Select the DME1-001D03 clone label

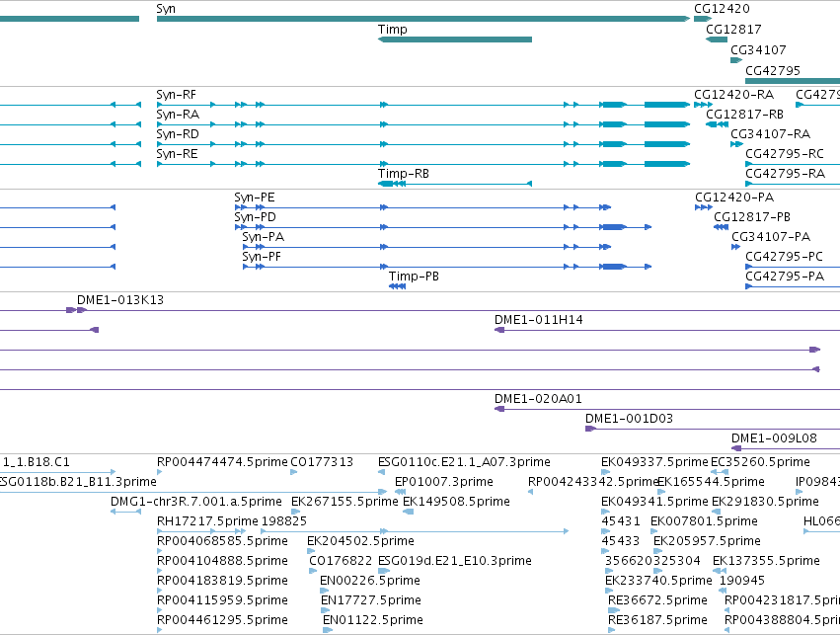(x=629, y=419)
